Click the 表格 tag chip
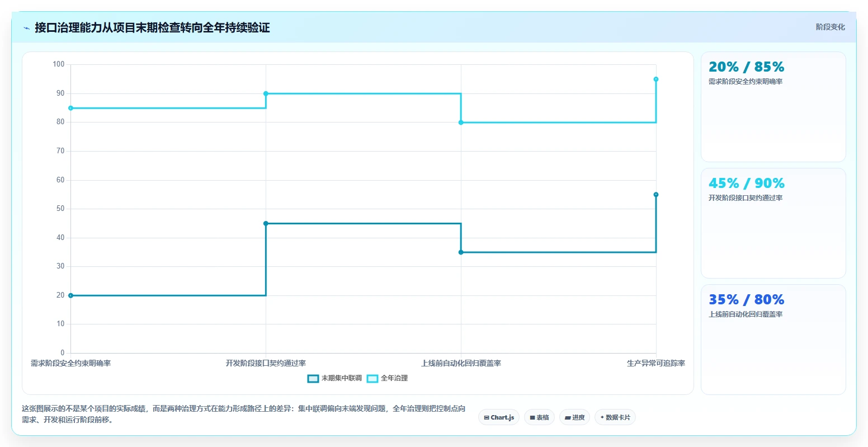The width and height of the screenshot is (868, 447). click(x=539, y=417)
